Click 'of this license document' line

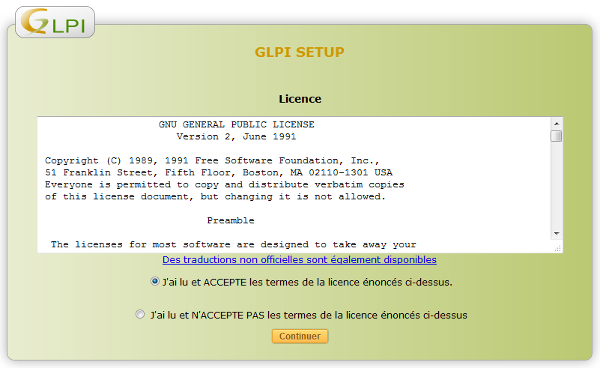click(x=215, y=197)
